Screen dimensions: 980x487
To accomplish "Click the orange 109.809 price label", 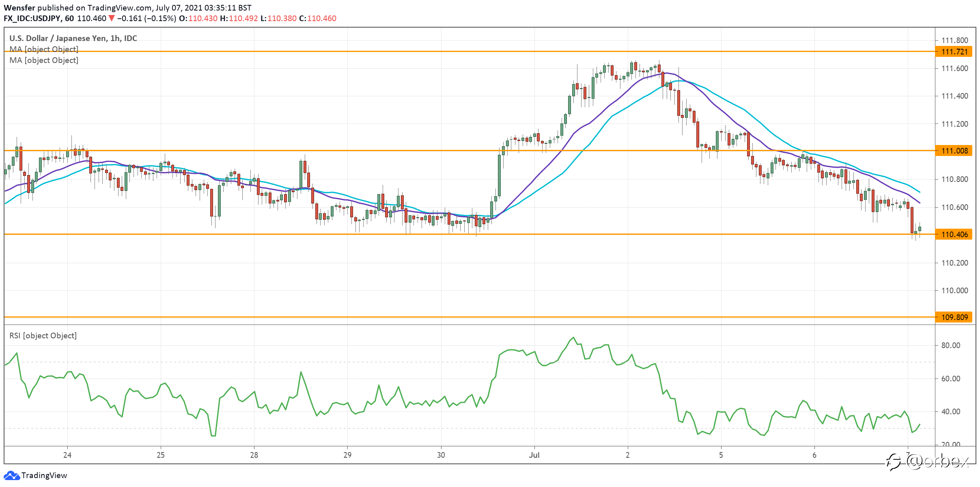I will 954,317.
